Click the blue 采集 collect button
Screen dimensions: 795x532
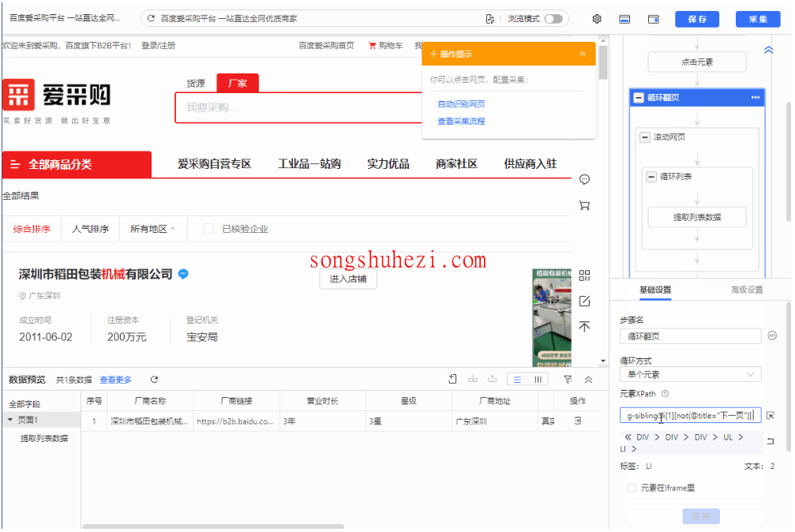click(x=758, y=19)
